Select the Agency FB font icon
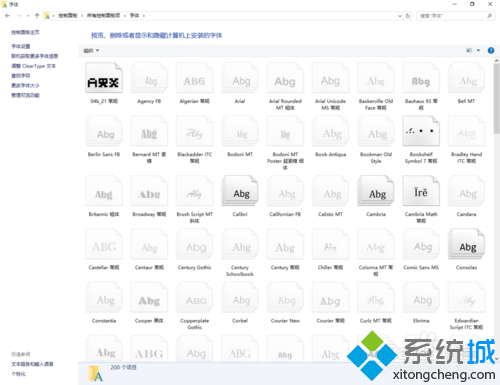 pos(149,78)
